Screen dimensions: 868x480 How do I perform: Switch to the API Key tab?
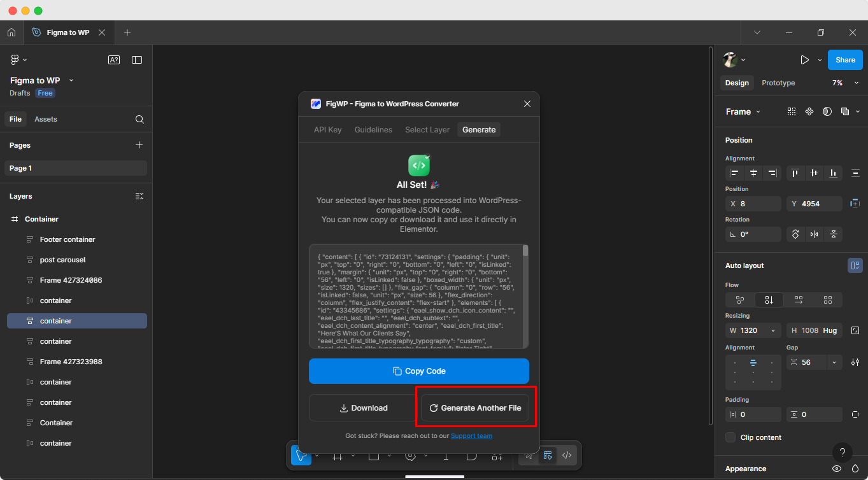coord(328,130)
